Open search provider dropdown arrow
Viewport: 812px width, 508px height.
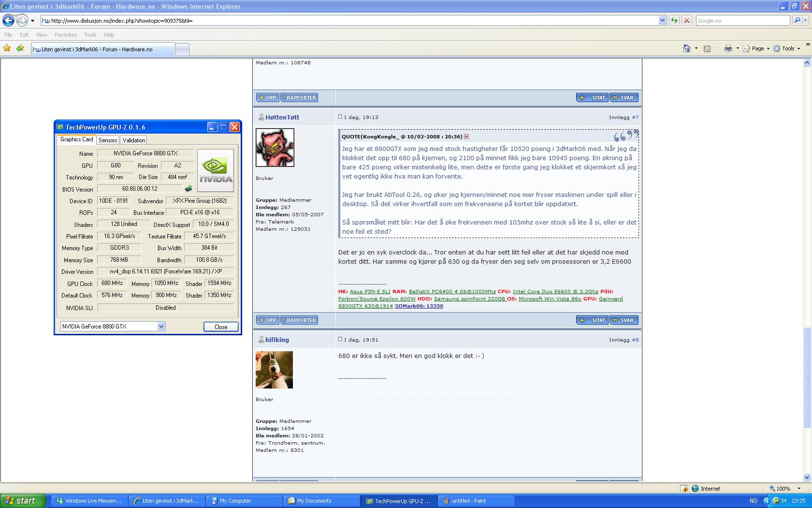(806, 20)
